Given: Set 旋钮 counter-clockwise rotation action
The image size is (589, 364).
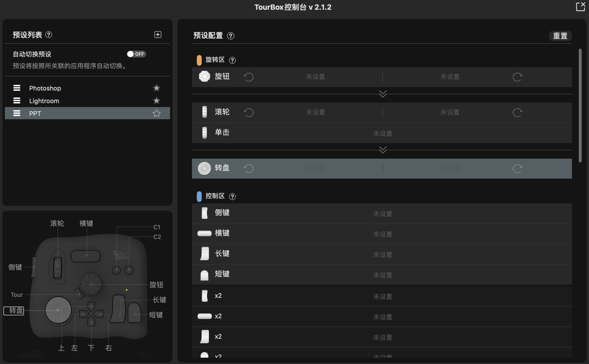Looking at the screenshot, I should [x=249, y=77].
